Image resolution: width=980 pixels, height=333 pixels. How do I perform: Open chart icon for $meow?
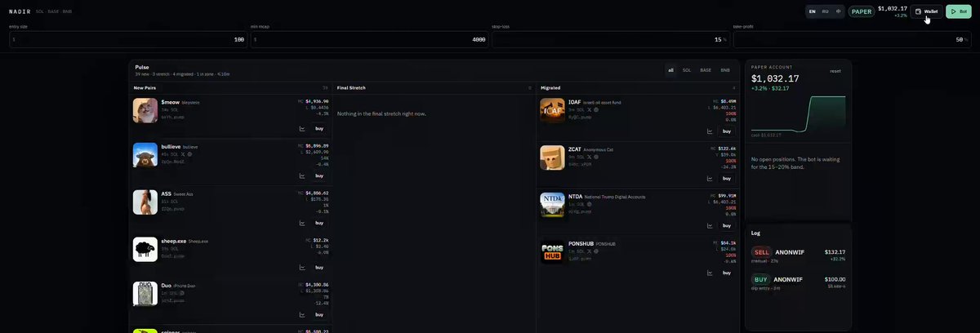[302, 129]
